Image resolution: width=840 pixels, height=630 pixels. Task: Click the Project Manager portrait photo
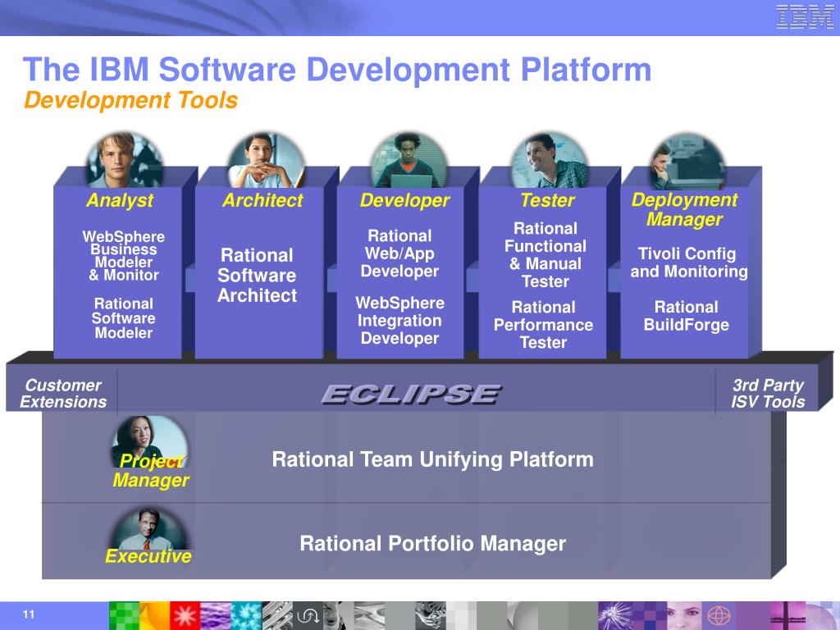pyautogui.click(x=149, y=442)
